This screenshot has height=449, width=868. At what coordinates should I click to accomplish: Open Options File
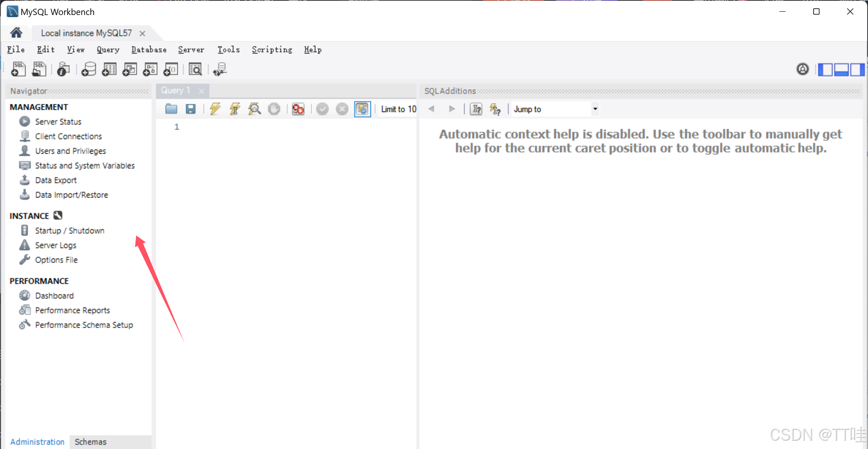(56, 260)
